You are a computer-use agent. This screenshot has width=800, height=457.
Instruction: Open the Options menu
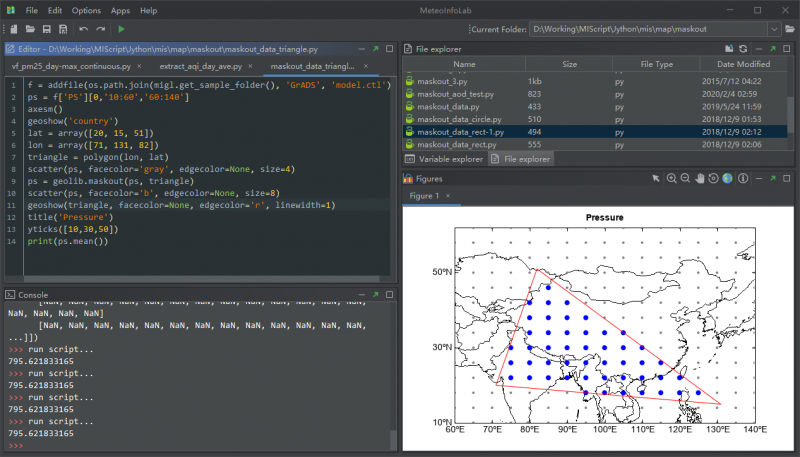pyautogui.click(x=86, y=10)
